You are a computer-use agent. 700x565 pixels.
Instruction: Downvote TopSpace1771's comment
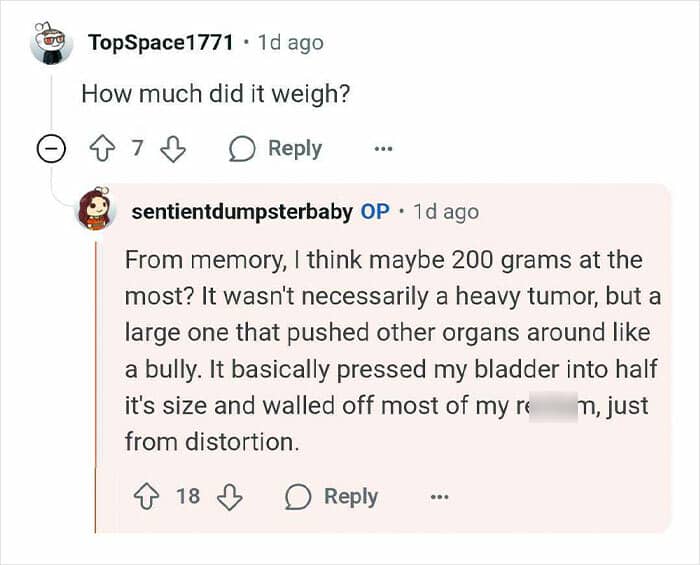pos(173,149)
